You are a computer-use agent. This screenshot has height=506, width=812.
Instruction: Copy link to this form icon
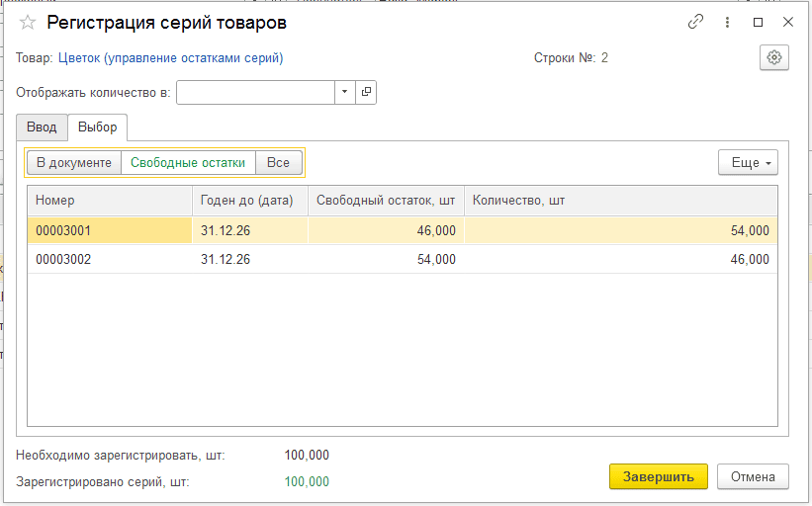tap(695, 22)
